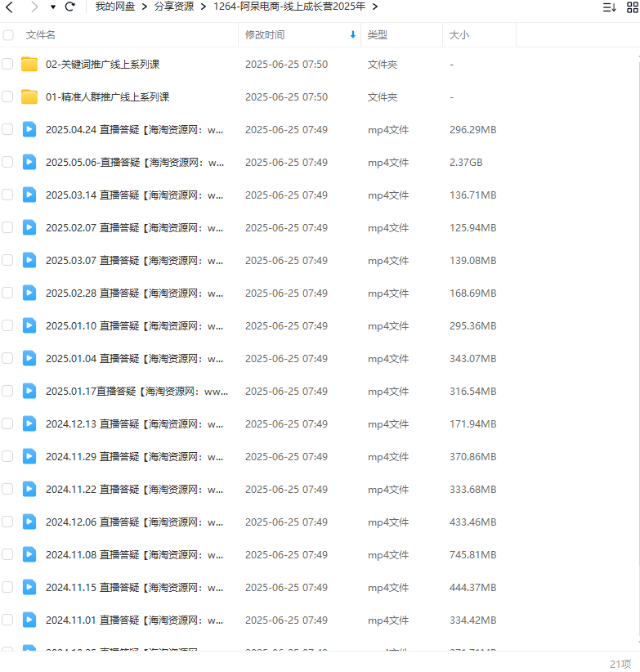Tick the checkbox for 2025.02.07 直播答疑

(x=7, y=227)
